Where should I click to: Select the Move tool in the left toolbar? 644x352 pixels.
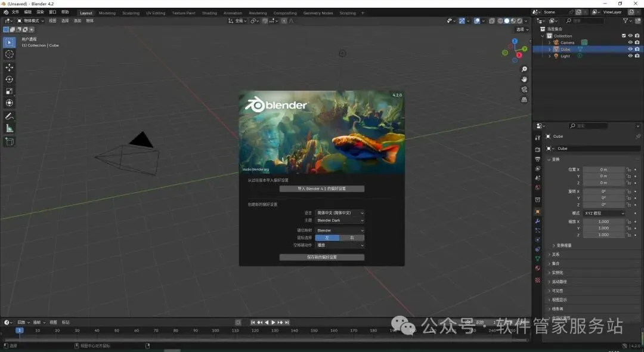click(9, 67)
